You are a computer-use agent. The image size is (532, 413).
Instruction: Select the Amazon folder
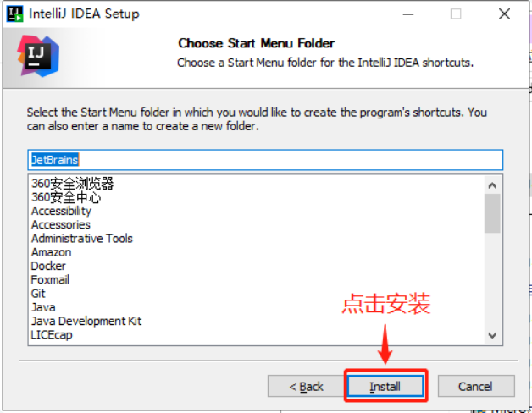point(52,252)
